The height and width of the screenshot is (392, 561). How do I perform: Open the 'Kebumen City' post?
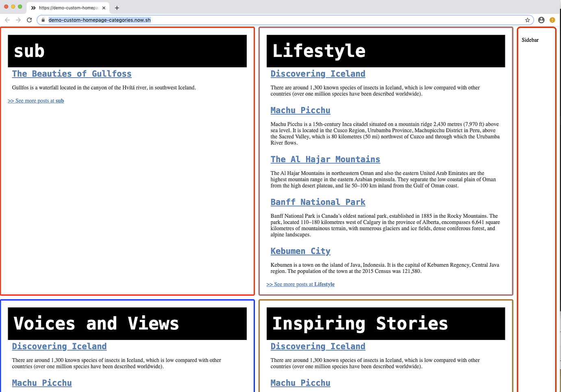pyautogui.click(x=300, y=251)
